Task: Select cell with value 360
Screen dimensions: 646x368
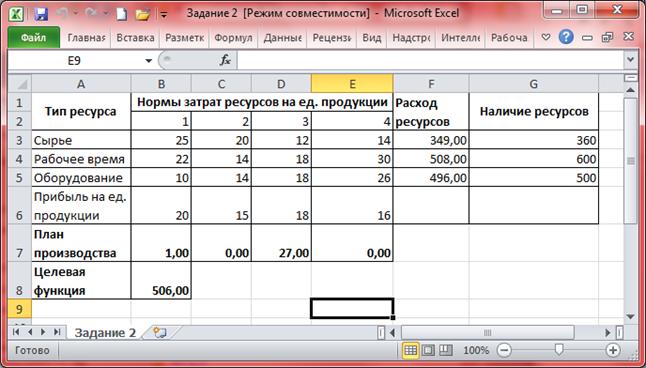Action: [x=534, y=140]
